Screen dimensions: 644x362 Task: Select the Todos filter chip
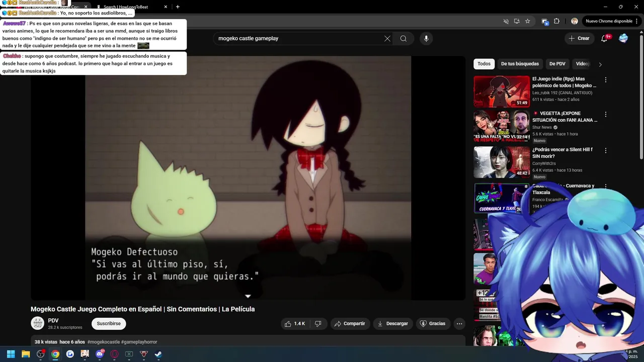pyautogui.click(x=484, y=64)
